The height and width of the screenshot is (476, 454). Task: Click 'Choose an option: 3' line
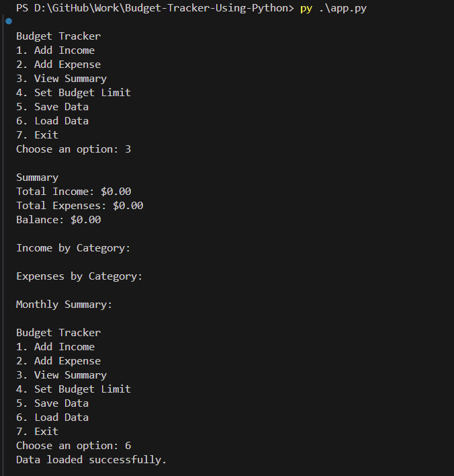coord(73,149)
